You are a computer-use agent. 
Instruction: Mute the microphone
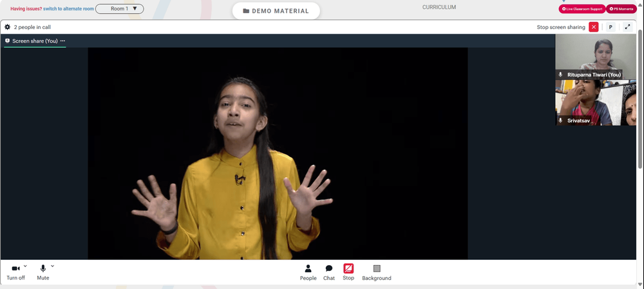[43, 272]
